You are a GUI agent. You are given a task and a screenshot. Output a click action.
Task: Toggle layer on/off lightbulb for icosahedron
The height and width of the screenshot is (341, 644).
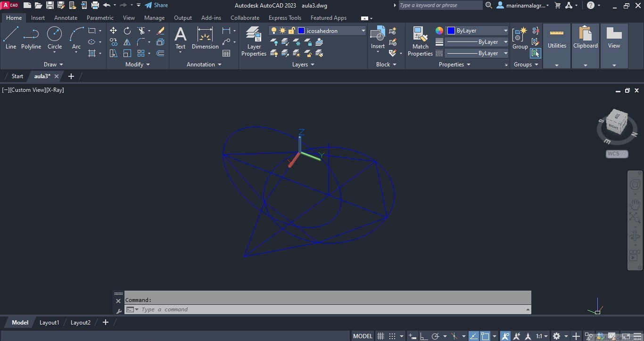point(273,31)
